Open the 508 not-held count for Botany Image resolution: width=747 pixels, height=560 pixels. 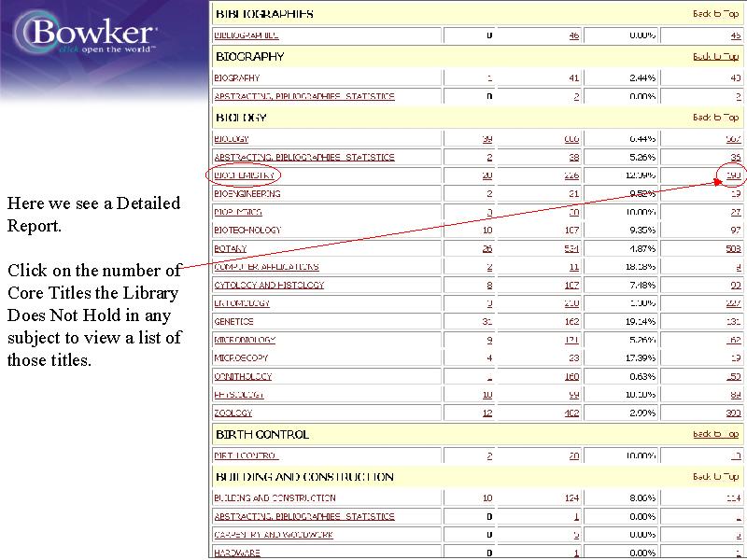click(x=733, y=248)
